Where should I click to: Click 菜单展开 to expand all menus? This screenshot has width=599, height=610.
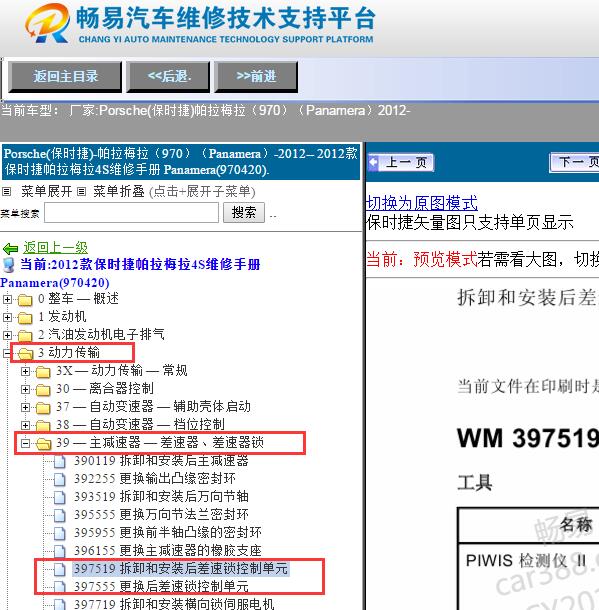click(x=46, y=191)
